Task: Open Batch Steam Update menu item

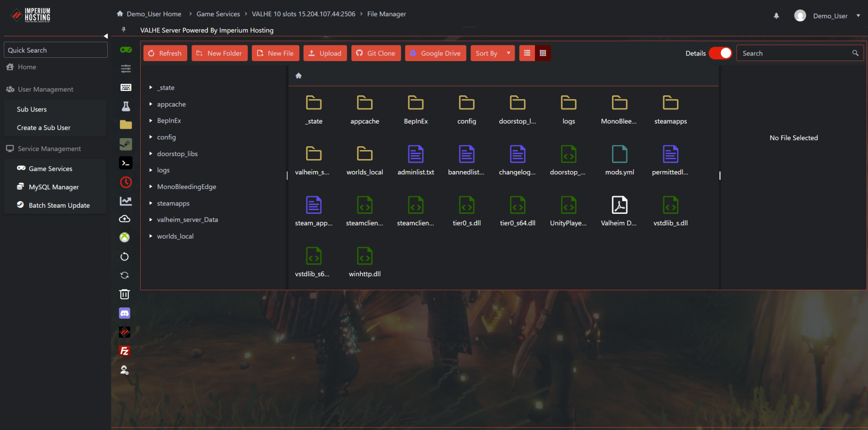Action: pos(59,205)
